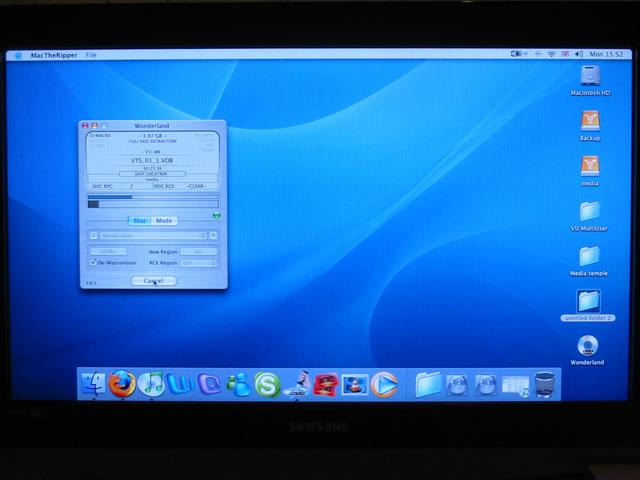Viewport: 640px width, 480px height.
Task: Click the green status indicator light
Action: [217, 215]
